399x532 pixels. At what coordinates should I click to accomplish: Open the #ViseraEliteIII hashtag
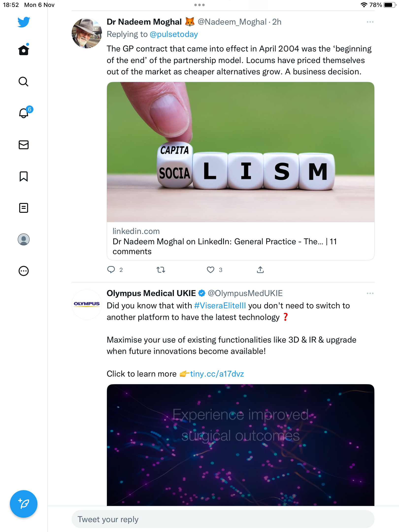coord(220,306)
